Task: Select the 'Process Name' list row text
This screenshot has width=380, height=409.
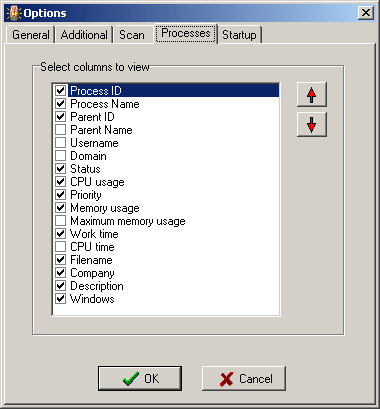Action: click(105, 104)
